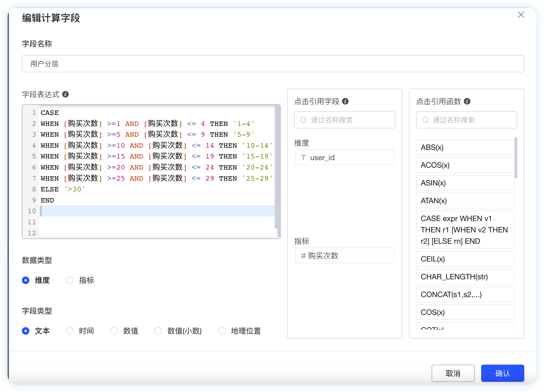Click the info icon beside 点击引用函数
This screenshot has width=544, height=392.
467,101
